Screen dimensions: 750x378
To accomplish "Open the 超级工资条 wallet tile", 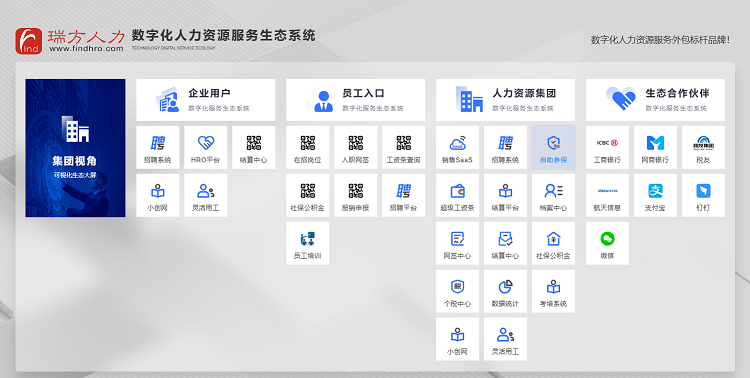I will click(457, 195).
